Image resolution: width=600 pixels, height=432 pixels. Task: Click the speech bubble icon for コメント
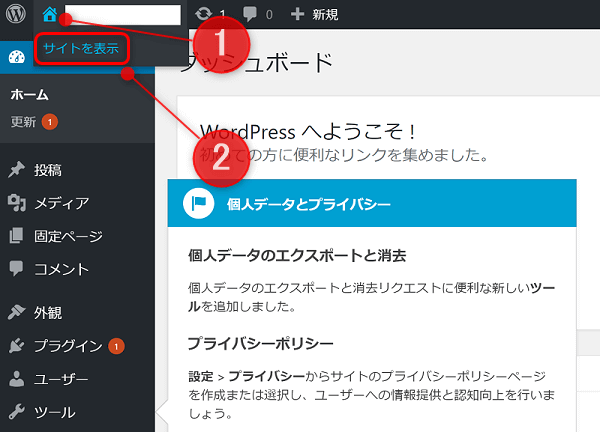[x=16, y=269]
